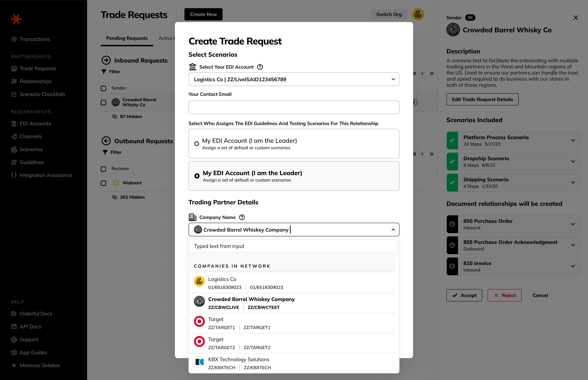This screenshot has width=588, height=380.
Task: Click the Inbound Requests arrow icon
Action: point(106,60)
